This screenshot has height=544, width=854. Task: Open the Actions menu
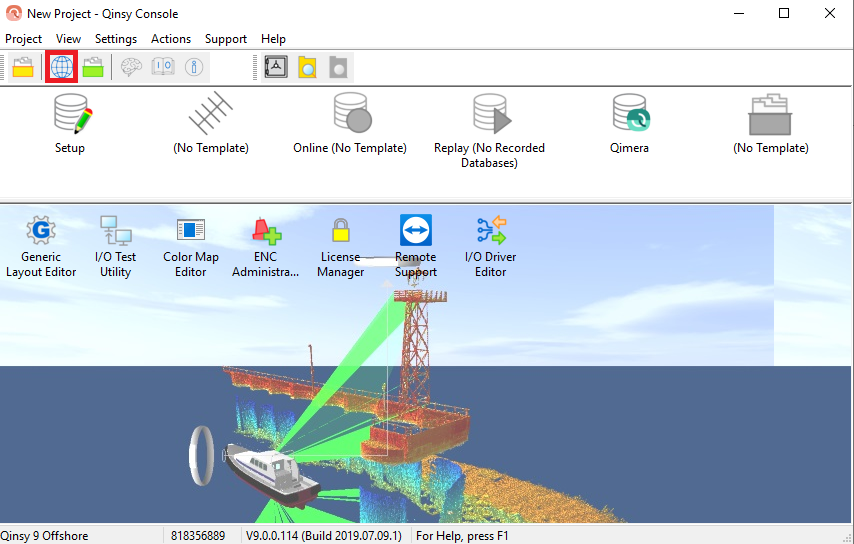(171, 39)
